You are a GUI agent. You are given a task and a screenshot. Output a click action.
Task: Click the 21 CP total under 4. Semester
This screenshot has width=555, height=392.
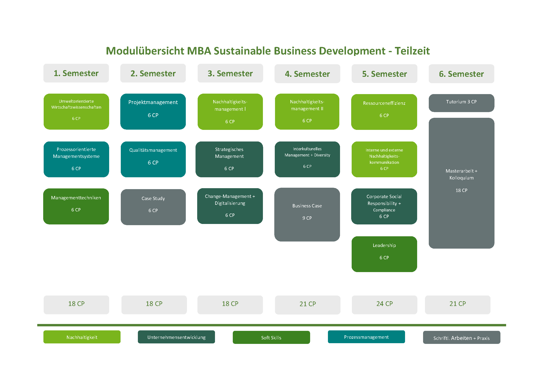pyautogui.click(x=308, y=305)
